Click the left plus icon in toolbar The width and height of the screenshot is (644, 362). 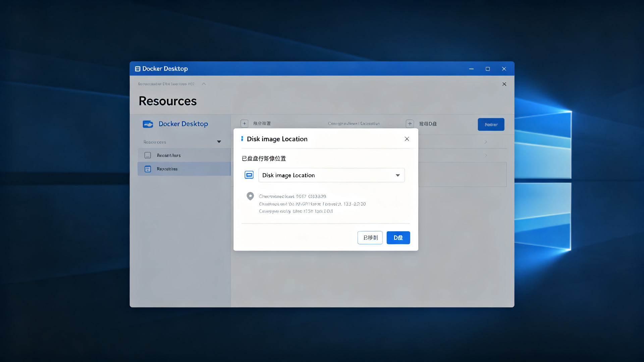[245, 124]
